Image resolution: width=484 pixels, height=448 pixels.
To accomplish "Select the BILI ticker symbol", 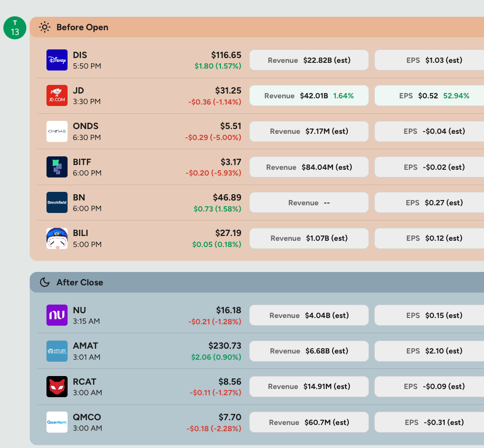I will [x=81, y=233].
